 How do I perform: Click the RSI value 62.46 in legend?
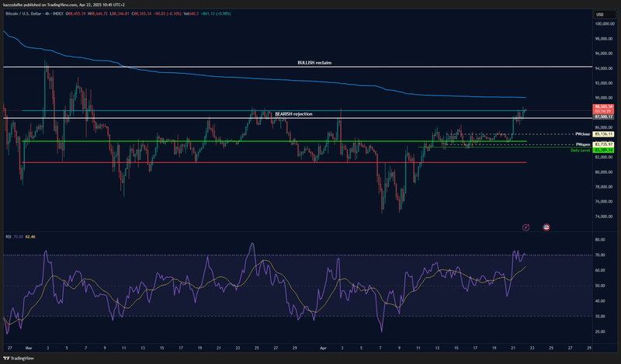pyautogui.click(x=30, y=237)
